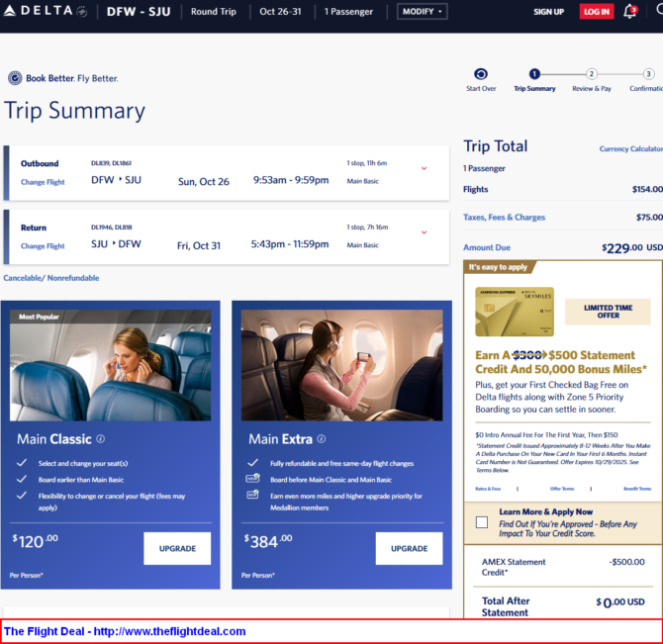Select step 2 Review & Pay circle
The width and height of the screenshot is (663, 644).
[x=592, y=74]
